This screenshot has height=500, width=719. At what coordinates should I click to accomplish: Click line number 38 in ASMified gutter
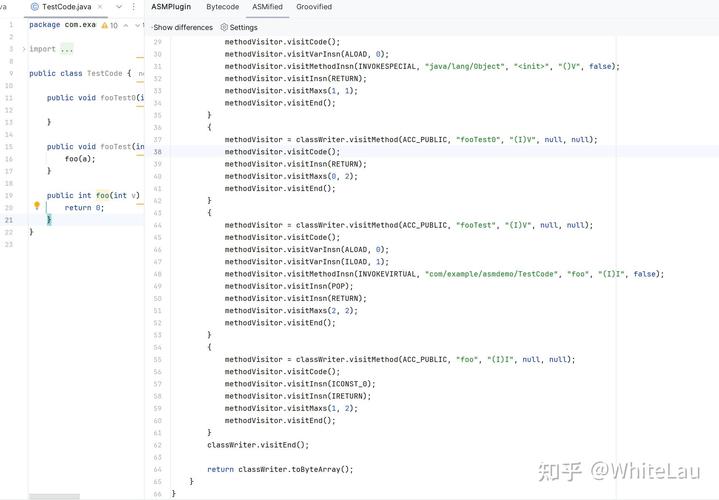[157, 152]
